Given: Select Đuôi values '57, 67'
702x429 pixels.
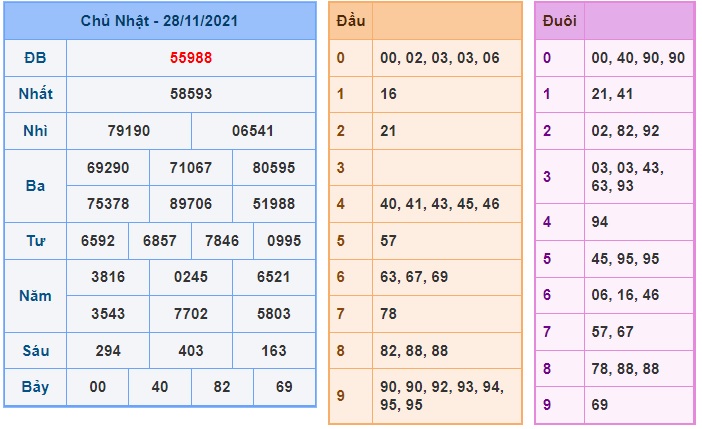Looking at the screenshot, I should [x=612, y=331].
